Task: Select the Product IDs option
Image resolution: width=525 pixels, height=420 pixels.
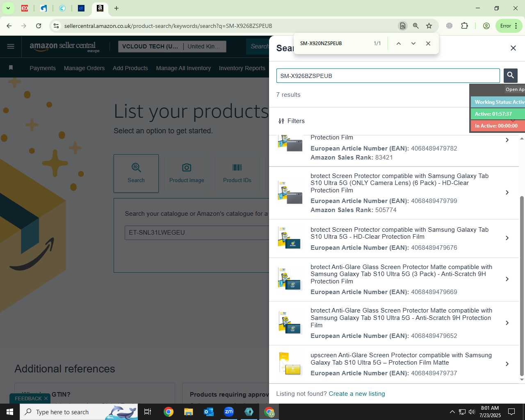Action: 237,173
